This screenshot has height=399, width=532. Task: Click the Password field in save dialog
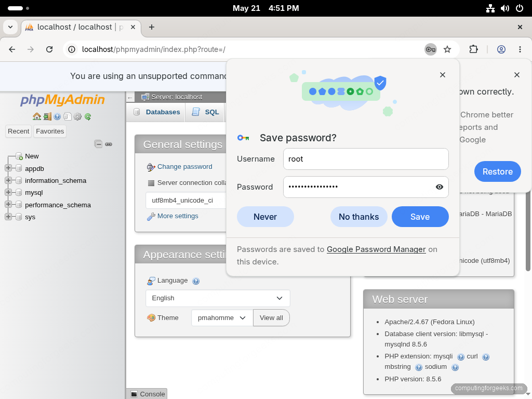366,187
